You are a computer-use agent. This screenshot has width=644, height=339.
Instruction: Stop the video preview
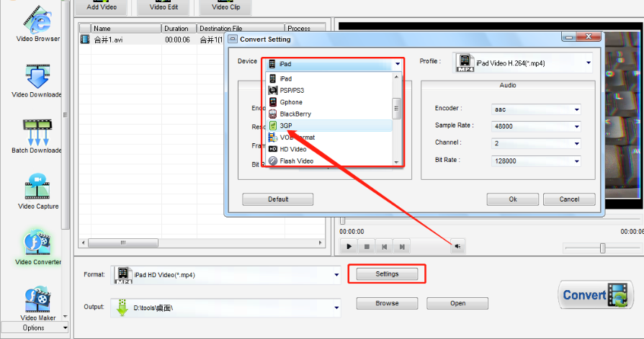[x=367, y=247]
